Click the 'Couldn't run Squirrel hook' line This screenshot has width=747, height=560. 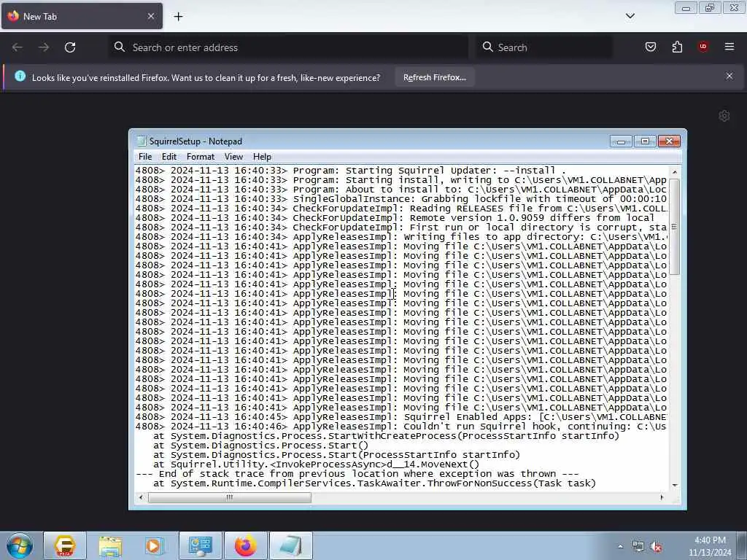[x=401, y=427]
